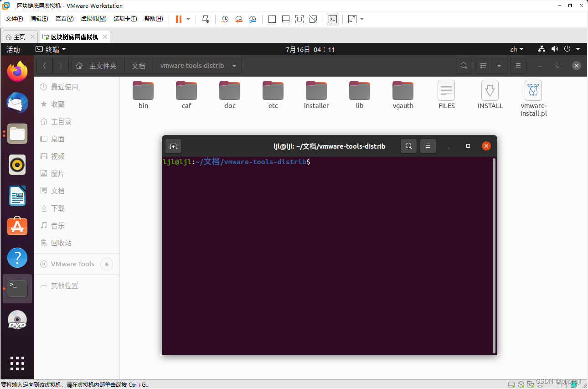Click the terminal search button
The image size is (588, 389).
click(x=409, y=146)
